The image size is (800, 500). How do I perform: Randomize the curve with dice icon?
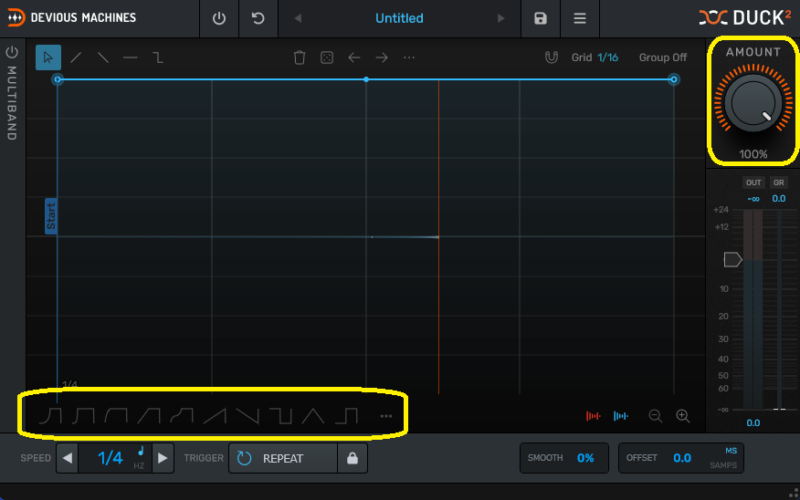tap(326, 58)
